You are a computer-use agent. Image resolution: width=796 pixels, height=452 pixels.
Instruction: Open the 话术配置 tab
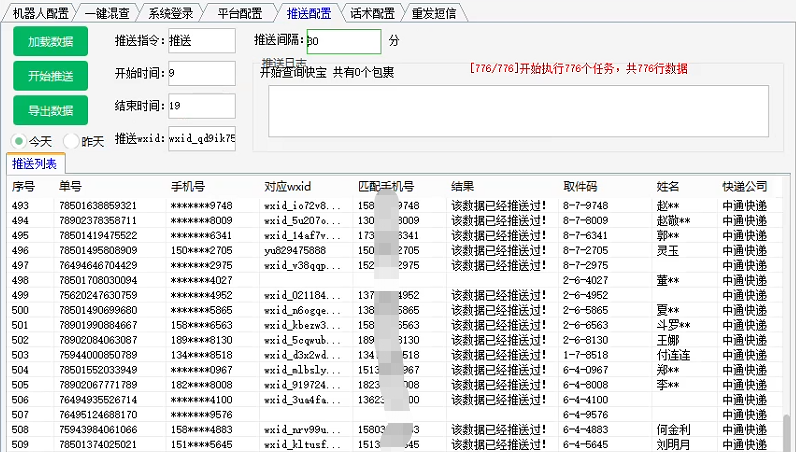coord(372,13)
